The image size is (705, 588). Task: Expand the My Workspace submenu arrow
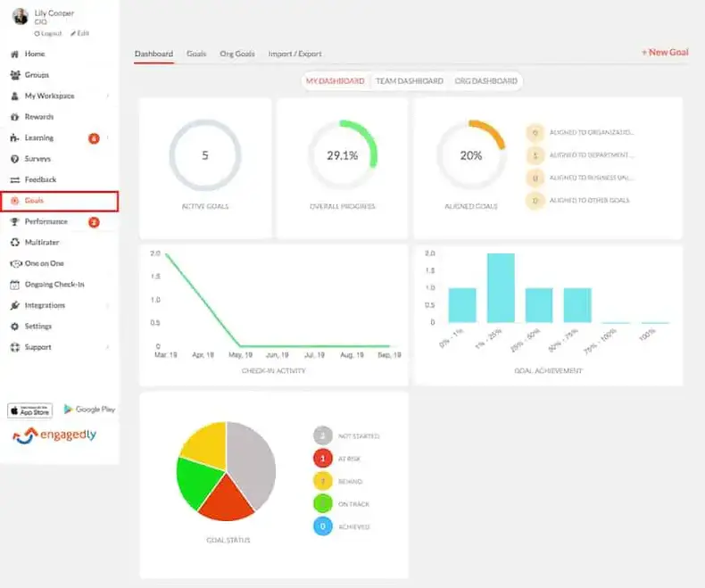point(108,96)
